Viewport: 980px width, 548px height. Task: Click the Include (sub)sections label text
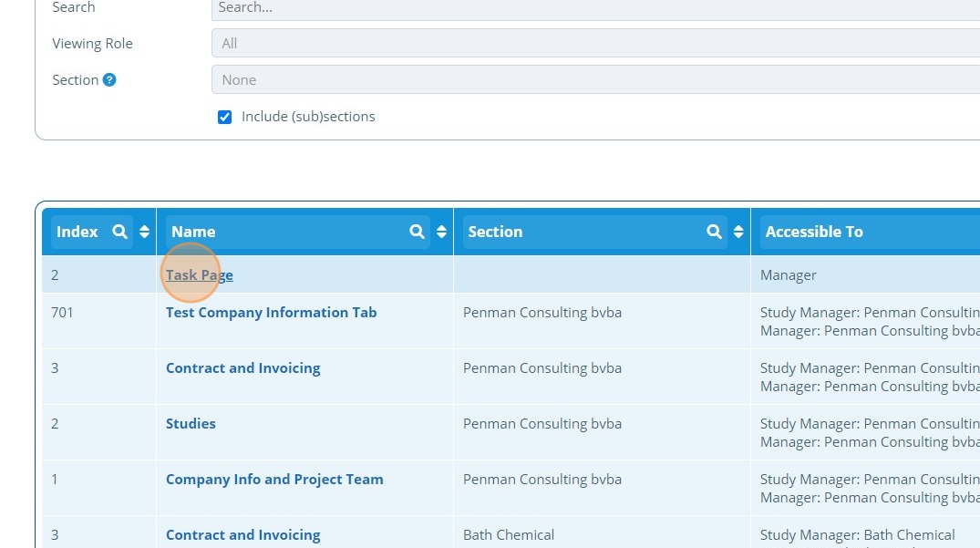click(x=308, y=117)
